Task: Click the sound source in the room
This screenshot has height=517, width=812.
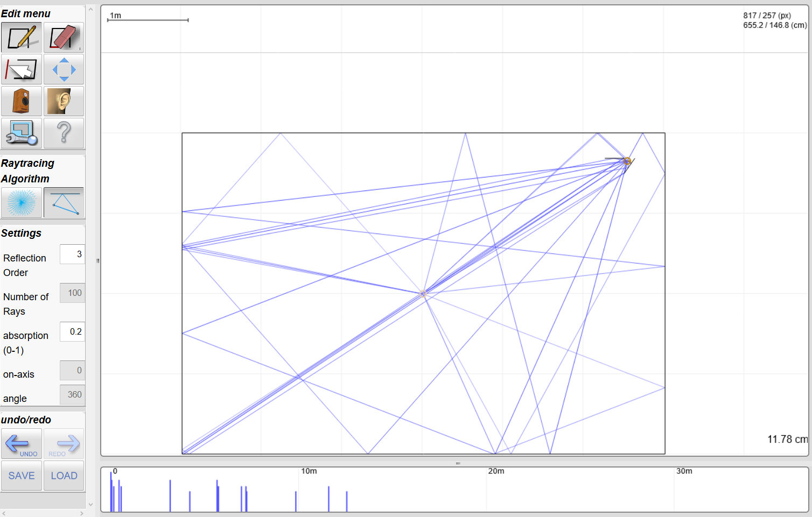Action: tap(627, 161)
